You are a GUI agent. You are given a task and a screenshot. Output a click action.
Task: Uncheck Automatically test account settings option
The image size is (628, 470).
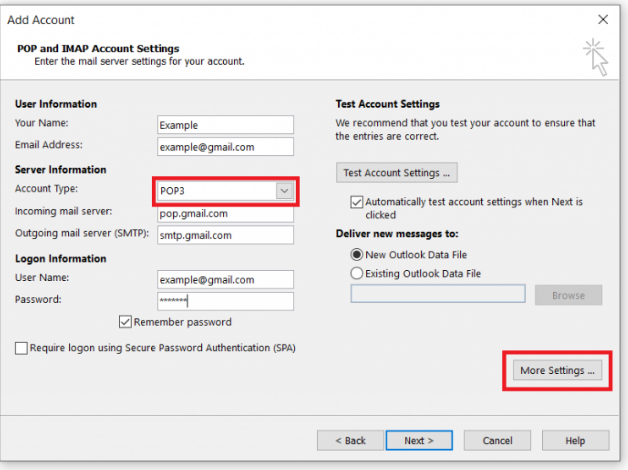tap(356, 202)
